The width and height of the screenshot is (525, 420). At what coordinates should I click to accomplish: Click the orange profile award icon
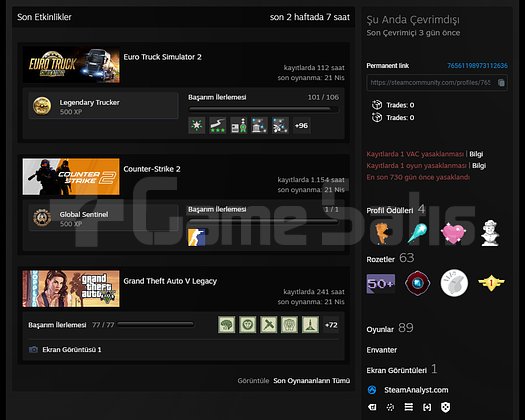(383, 233)
